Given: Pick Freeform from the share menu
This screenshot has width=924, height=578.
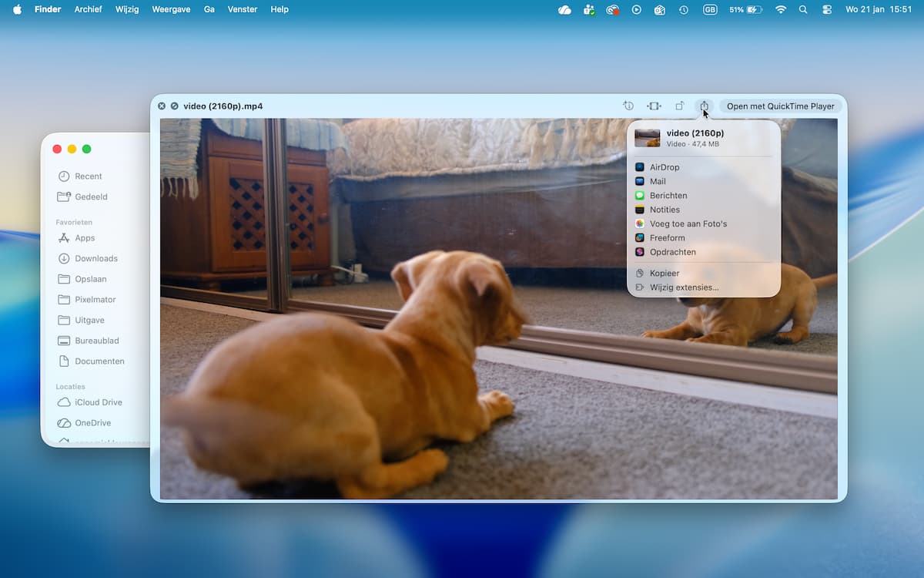Looking at the screenshot, I should pos(667,238).
